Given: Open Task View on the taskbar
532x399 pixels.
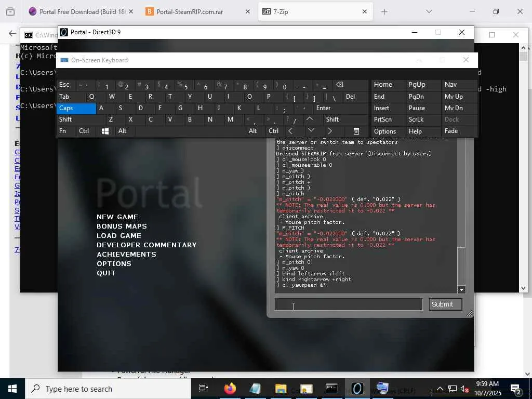Looking at the screenshot, I should click(204, 389).
